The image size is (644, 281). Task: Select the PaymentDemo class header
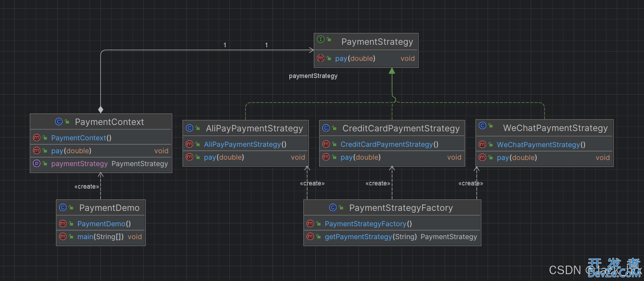tap(101, 208)
